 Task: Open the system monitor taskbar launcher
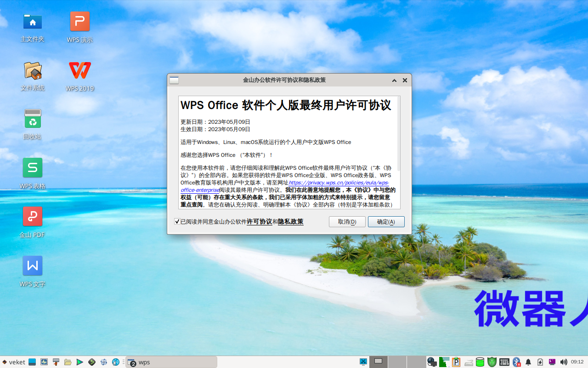(x=44, y=362)
